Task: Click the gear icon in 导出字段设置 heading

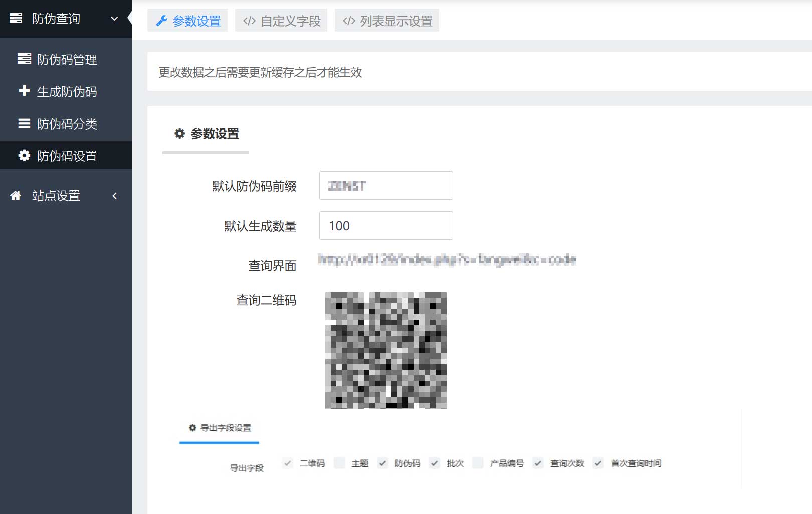Action: pos(192,428)
